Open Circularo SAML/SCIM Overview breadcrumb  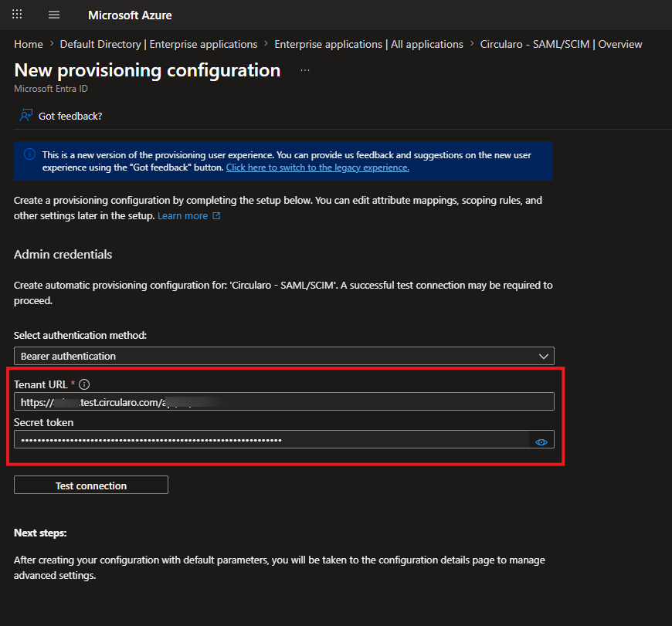tap(561, 44)
